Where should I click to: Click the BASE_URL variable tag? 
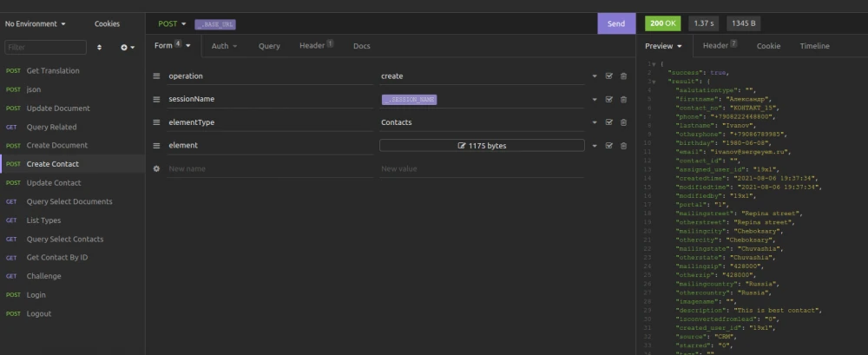[x=215, y=24]
